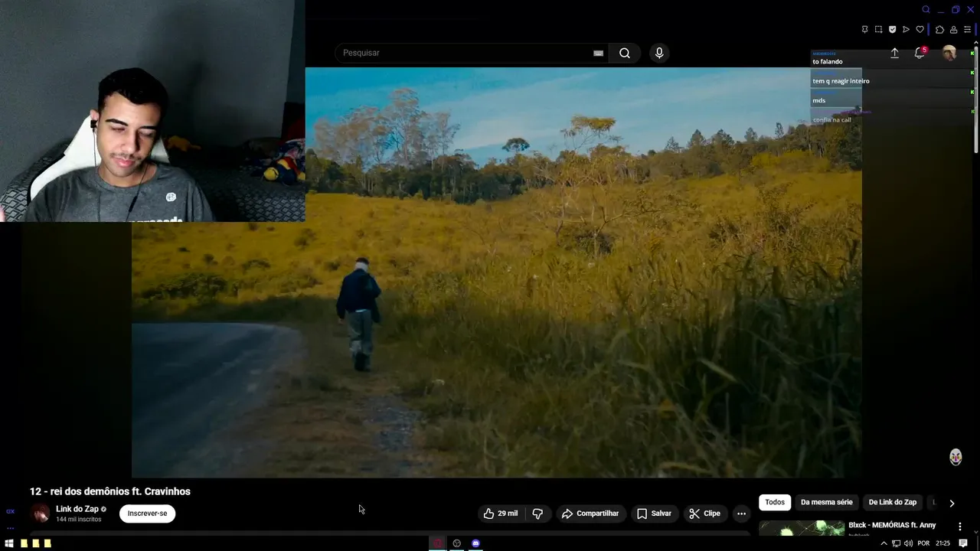Open volume control in system tray

pos(908,543)
